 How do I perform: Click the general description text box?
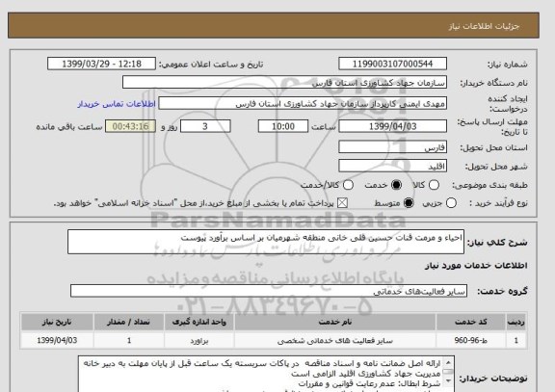click(266, 242)
